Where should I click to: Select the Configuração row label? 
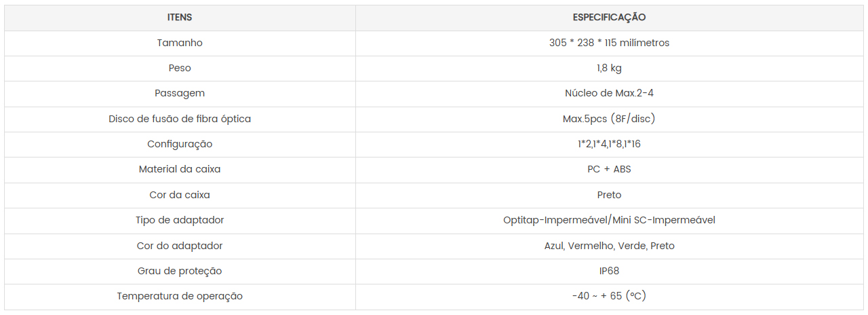tap(180, 144)
